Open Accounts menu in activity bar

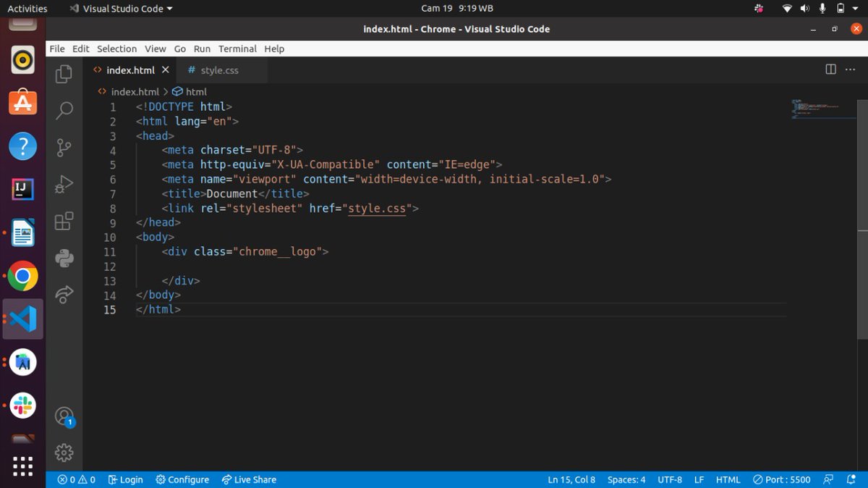pyautogui.click(x=64, y=416)
